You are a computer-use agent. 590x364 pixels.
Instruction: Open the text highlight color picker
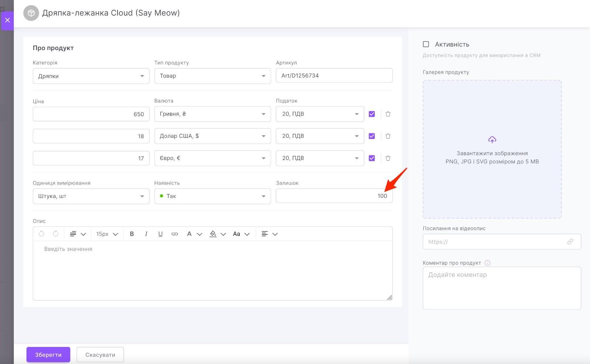(x=217, y=234)
